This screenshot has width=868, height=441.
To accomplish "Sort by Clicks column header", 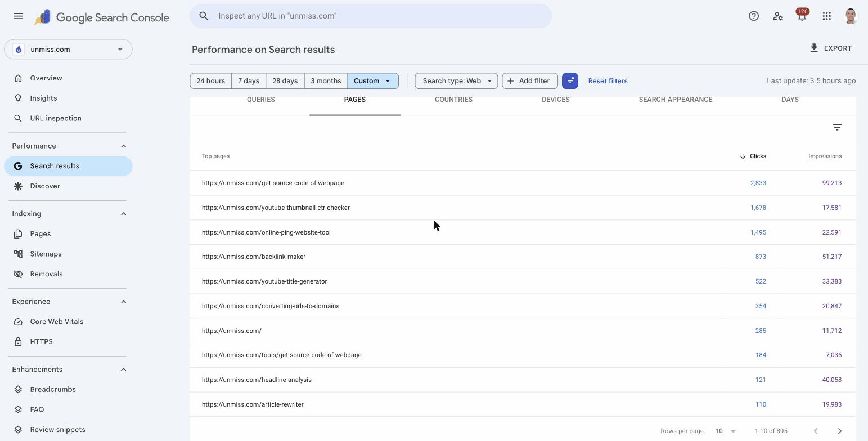I will [753, 156].
